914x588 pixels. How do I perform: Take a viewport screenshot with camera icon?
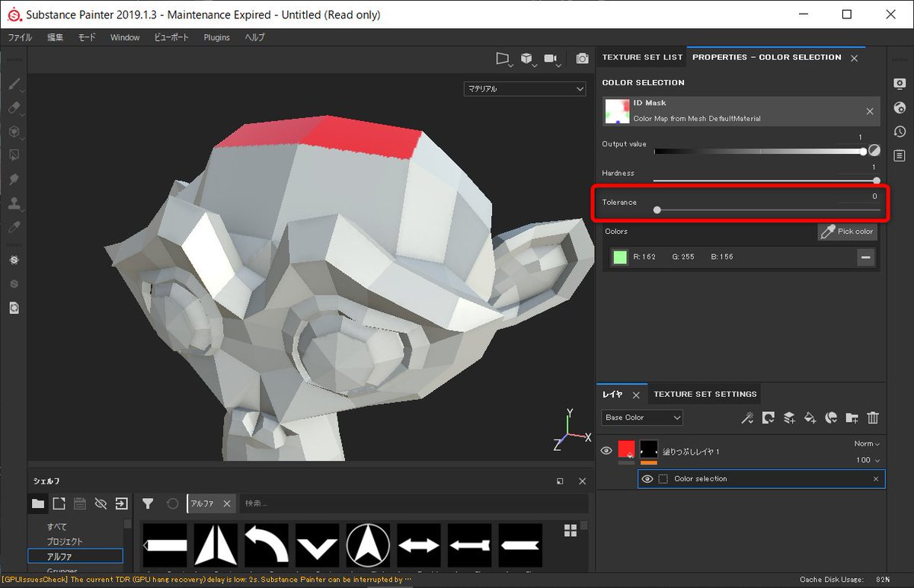click(582, 59)
